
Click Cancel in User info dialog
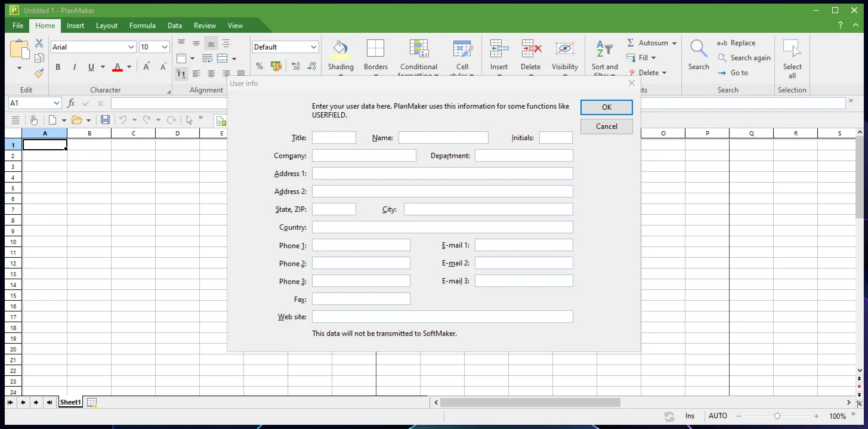point(606,126)
